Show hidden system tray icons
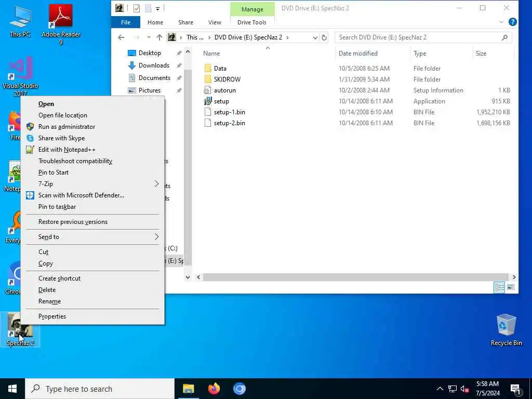 click(x=440, y=389)
